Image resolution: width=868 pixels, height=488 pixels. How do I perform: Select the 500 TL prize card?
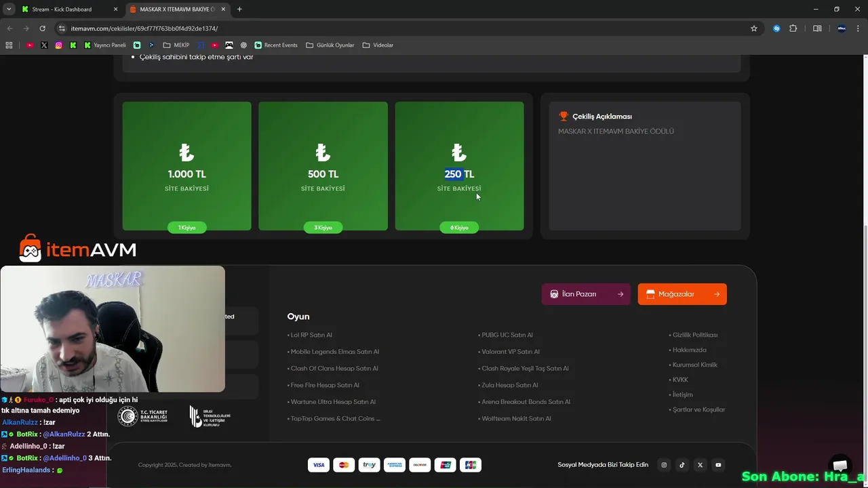click(323, 166)
